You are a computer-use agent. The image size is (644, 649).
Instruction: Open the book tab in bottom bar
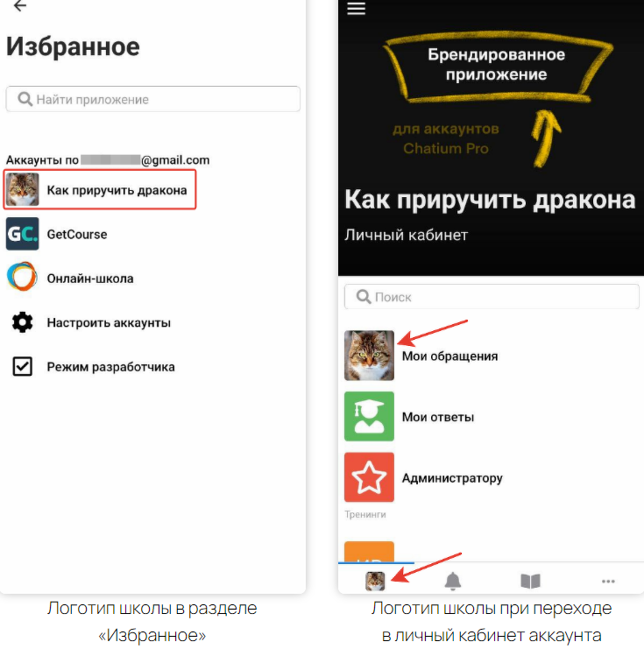pos(530,581)
